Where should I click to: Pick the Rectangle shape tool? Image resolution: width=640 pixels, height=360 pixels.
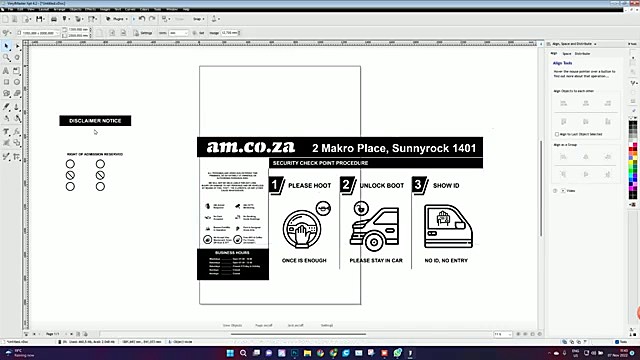[x=6, y=82]
